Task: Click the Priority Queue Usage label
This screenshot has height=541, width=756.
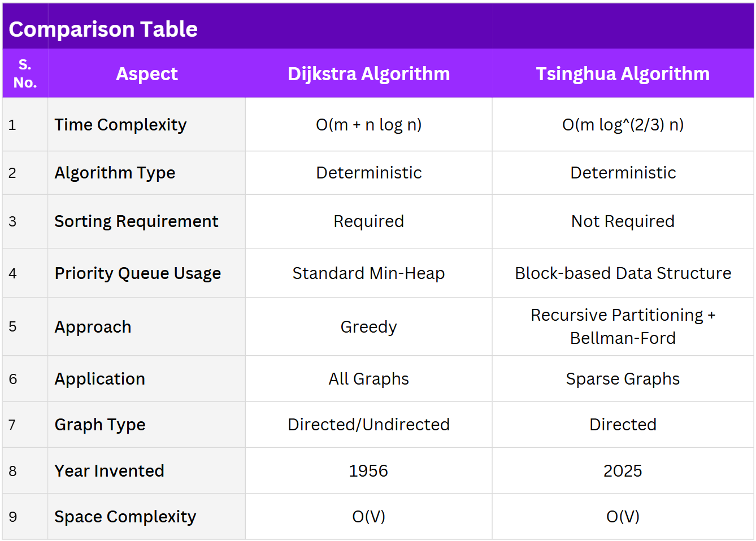Action: coord(138,273)
